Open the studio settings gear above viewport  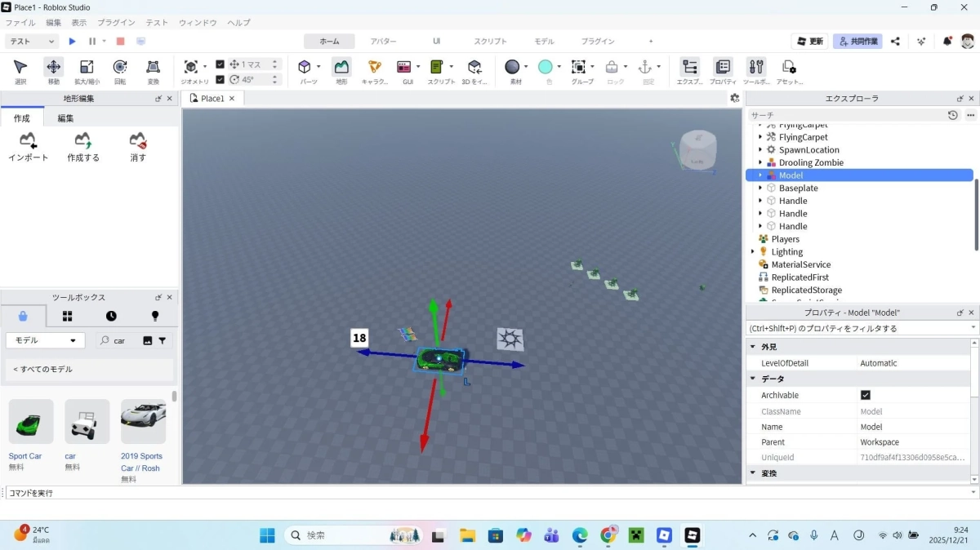[734, 98]
